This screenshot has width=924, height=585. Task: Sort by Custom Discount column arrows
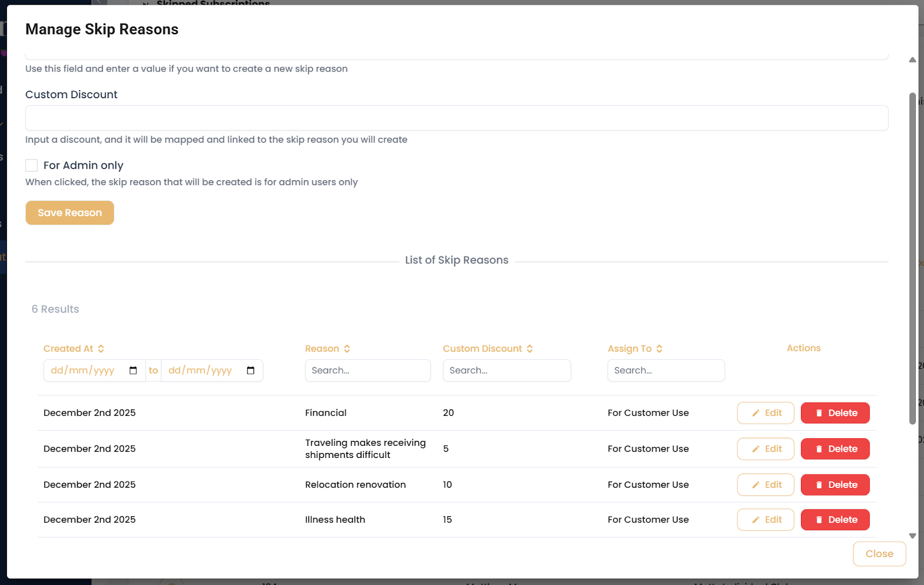click(x=530, y=349)
